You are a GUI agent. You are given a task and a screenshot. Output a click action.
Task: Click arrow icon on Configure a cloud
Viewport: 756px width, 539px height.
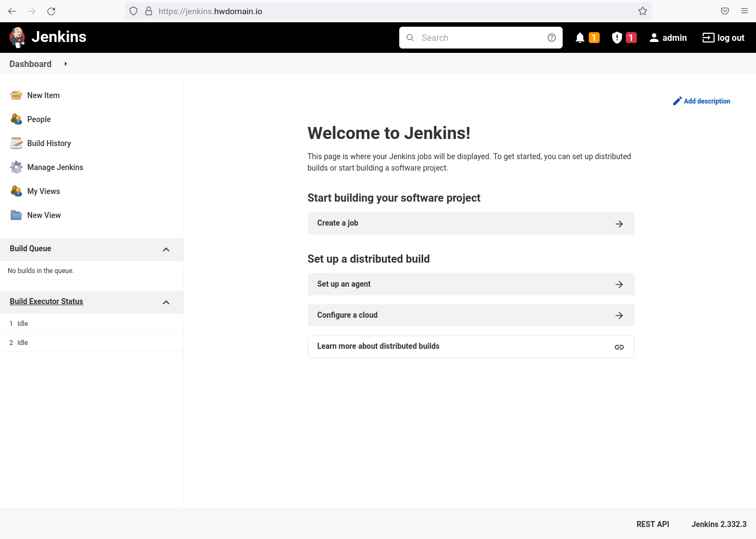tap(619, 316)
